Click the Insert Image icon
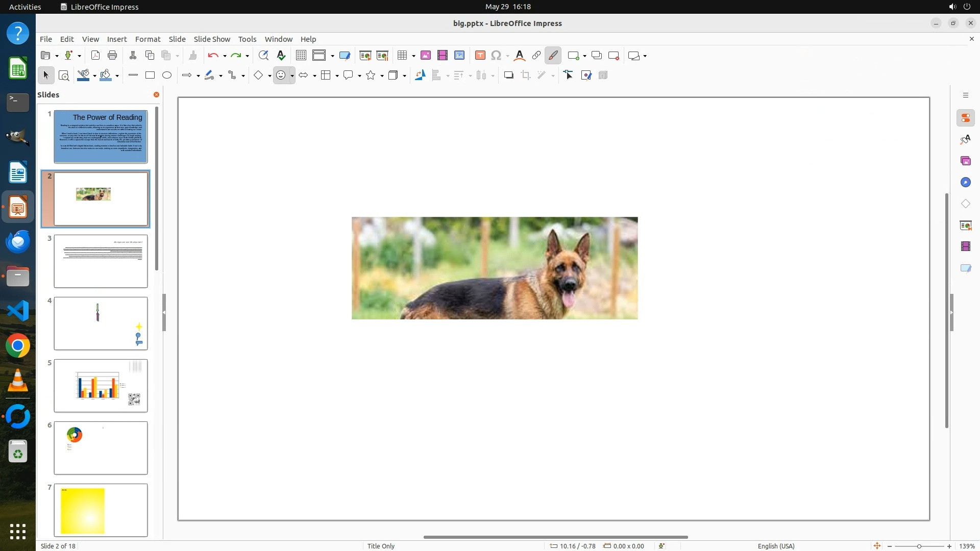The image size is (980, 551). [x=425, y=56]
